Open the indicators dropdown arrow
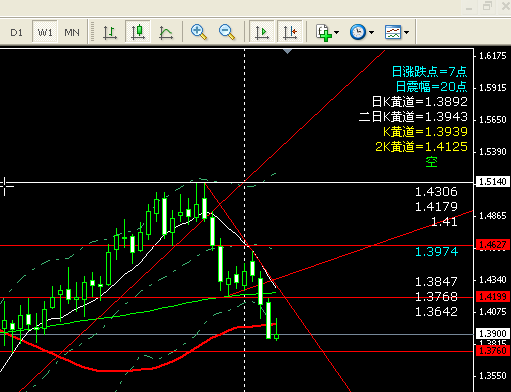The image size is (511, 392). [337, 32]
